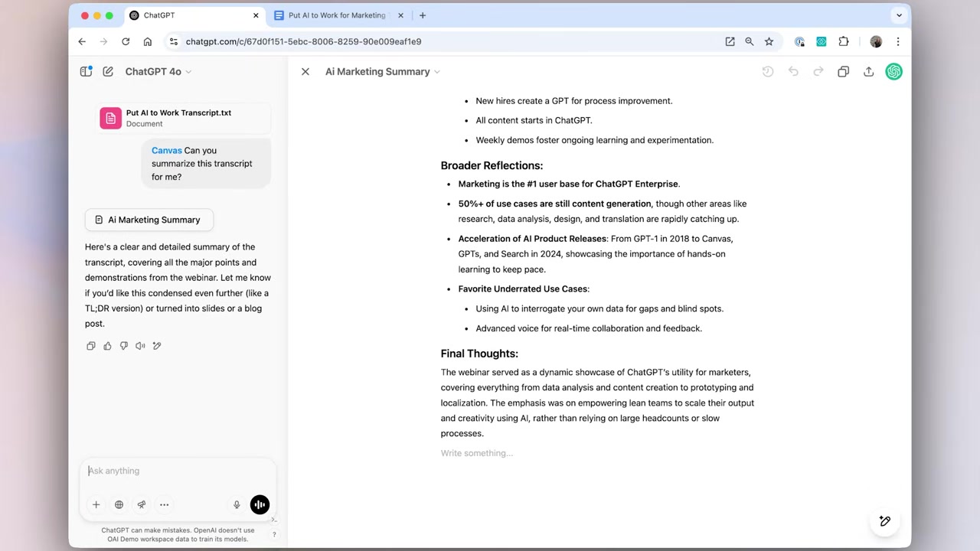Show canvas version history clock icon
Image resolution: width=980 pixels, height=551 pixels.
768,71
